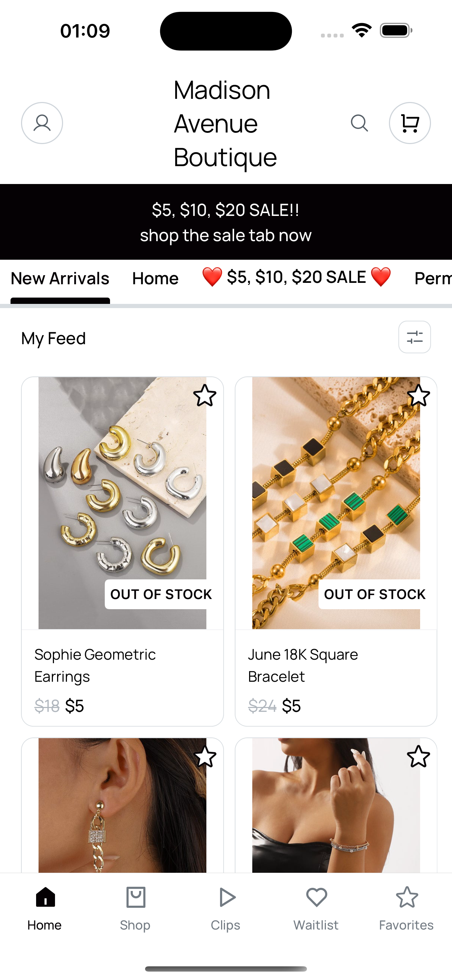Screen dimensions: 452x980
Task: Select the Home category tab
Action: [155, 279]
